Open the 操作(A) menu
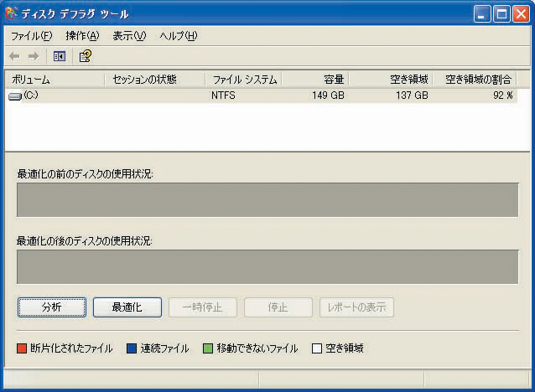 [x=82, y=36]
